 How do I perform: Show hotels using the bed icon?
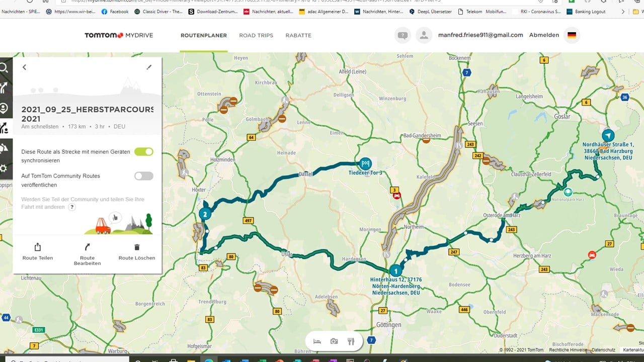317,341
